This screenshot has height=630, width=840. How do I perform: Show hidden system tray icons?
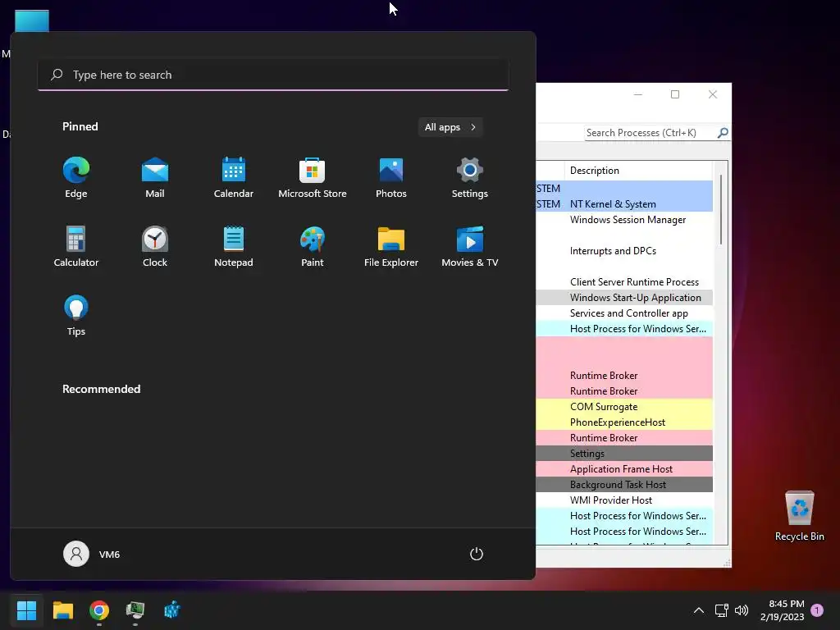[x=699, y=610]
